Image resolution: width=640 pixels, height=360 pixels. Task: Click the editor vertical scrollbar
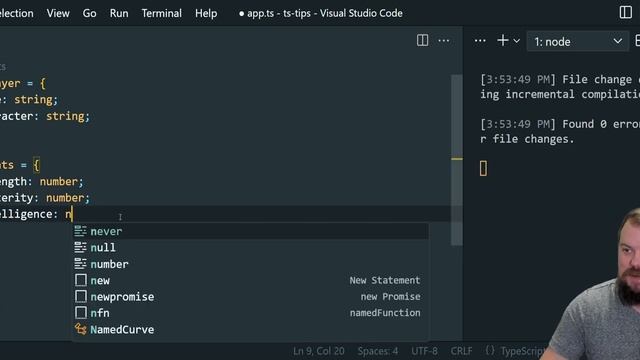coord(456,159)
